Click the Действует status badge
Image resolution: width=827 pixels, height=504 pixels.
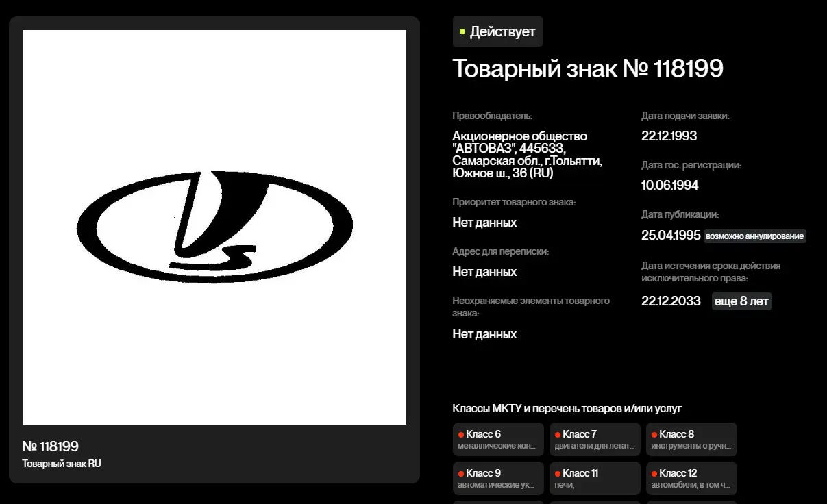pos(497,32)
